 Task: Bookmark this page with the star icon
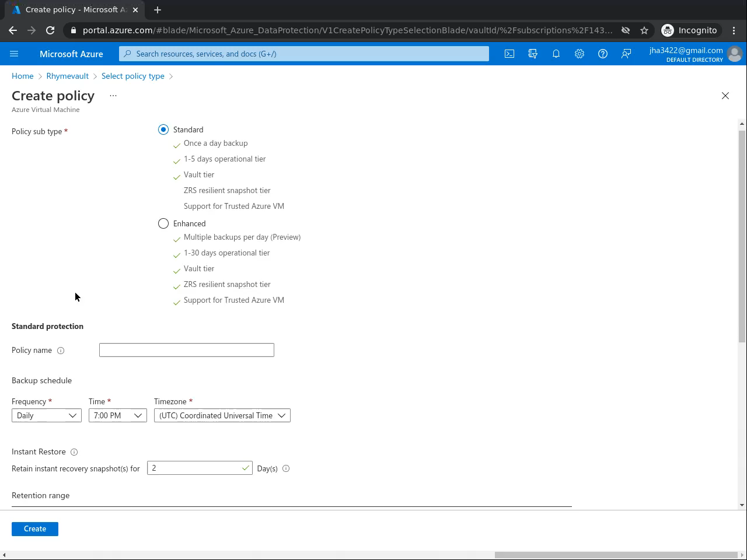644,30
